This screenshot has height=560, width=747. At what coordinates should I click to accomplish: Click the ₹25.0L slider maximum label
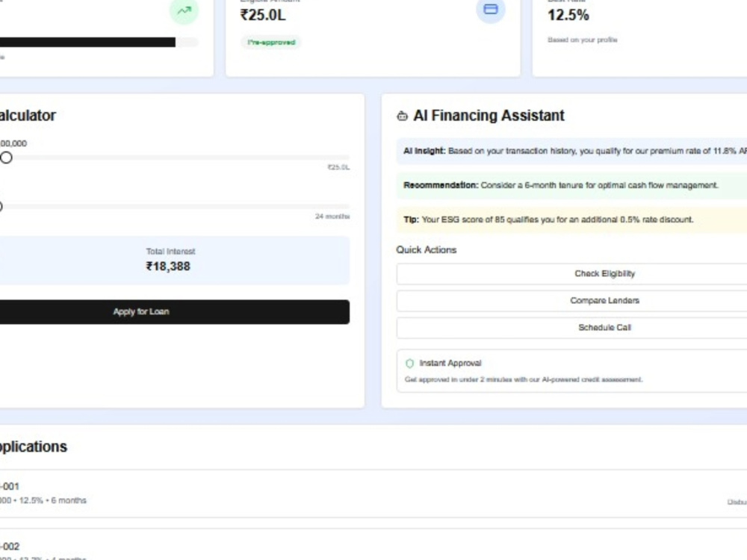(x=338, y=167)
